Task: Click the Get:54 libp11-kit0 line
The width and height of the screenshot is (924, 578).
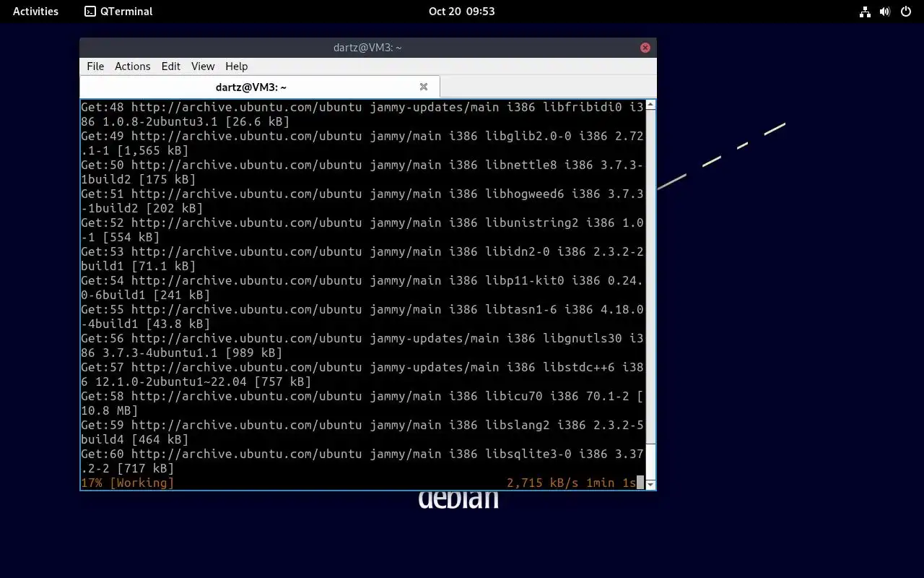Action: click(x=362, y=288)
